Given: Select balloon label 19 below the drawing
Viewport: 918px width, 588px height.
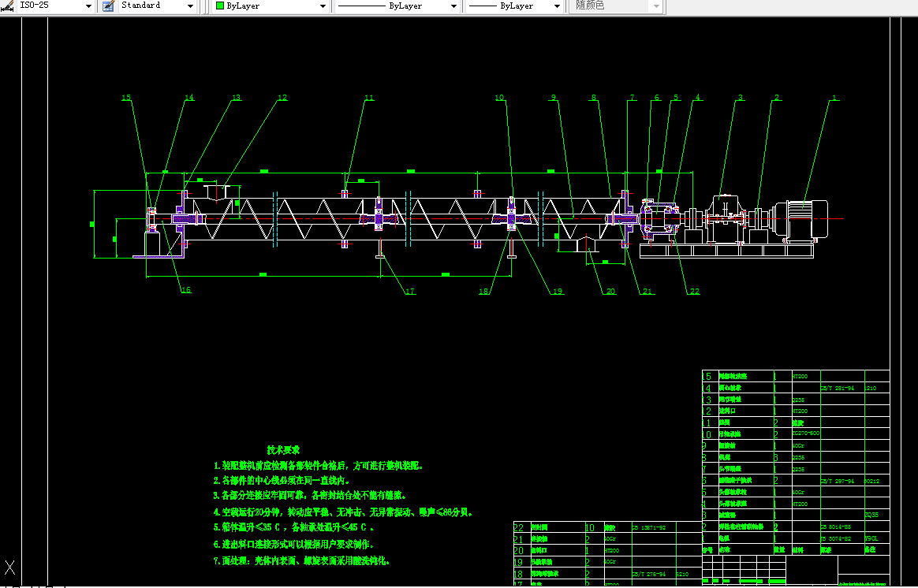Looking at the screenshot, I should [558, 292].
